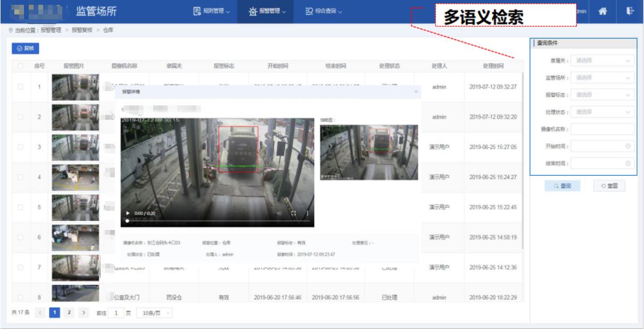644x329 pixels.
Task: Seek using the video progress bar
Action: (218, 220)
